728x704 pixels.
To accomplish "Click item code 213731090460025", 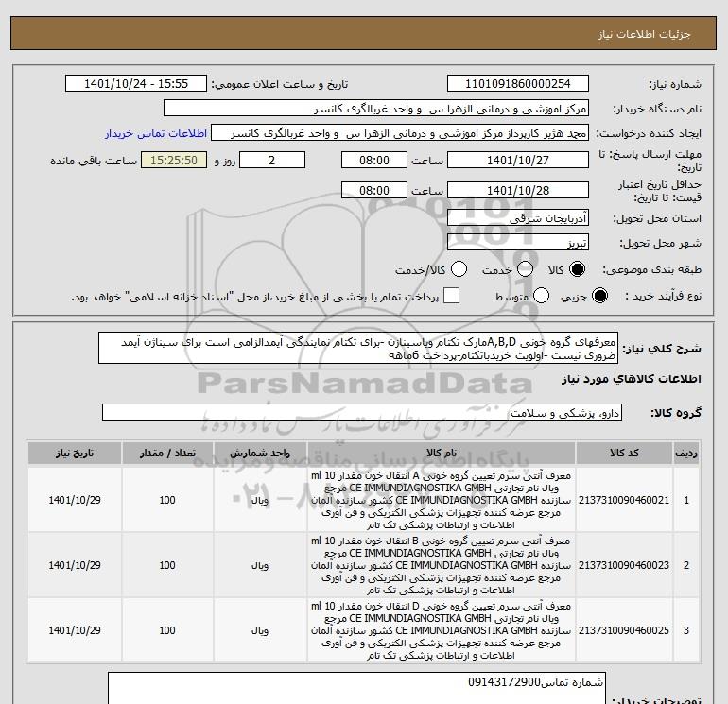I will tap(624, 630).
